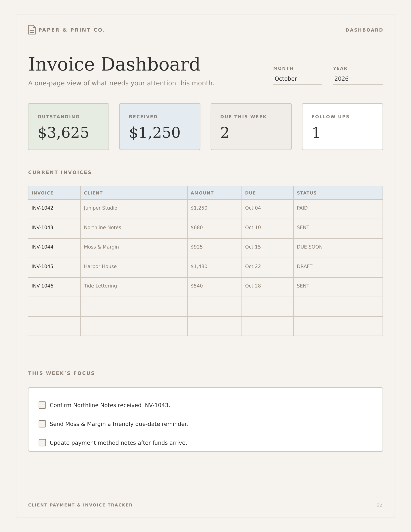Click the $1,480 amount cell
The height and width of the screenshot is (532, 411).
(x=214, y=268)
